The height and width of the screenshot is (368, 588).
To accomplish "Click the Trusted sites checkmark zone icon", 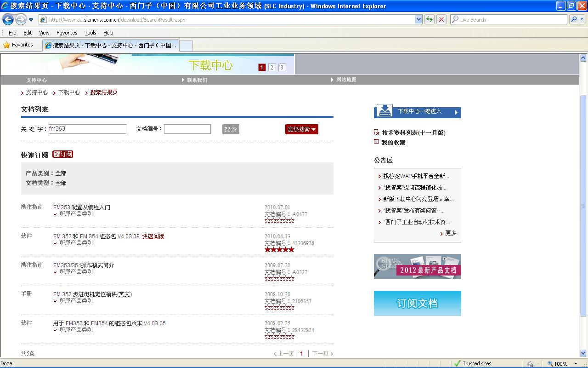I will point(457,363).
